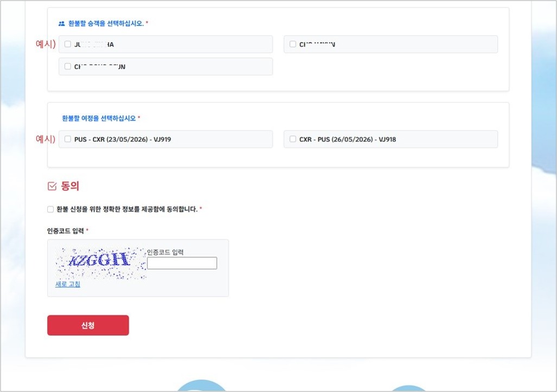Viewport: 557px width, 392px height.
Task: Check the passenger whose name ends in JN
Action: pyautogui.click(x=68, y=67)
